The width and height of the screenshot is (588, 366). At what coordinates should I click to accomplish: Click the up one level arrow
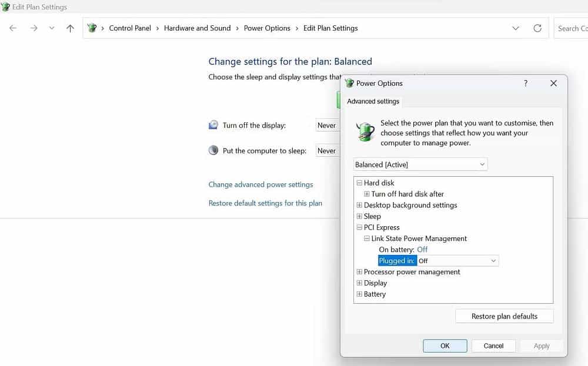pyautogui.click(x=70, y=28)
